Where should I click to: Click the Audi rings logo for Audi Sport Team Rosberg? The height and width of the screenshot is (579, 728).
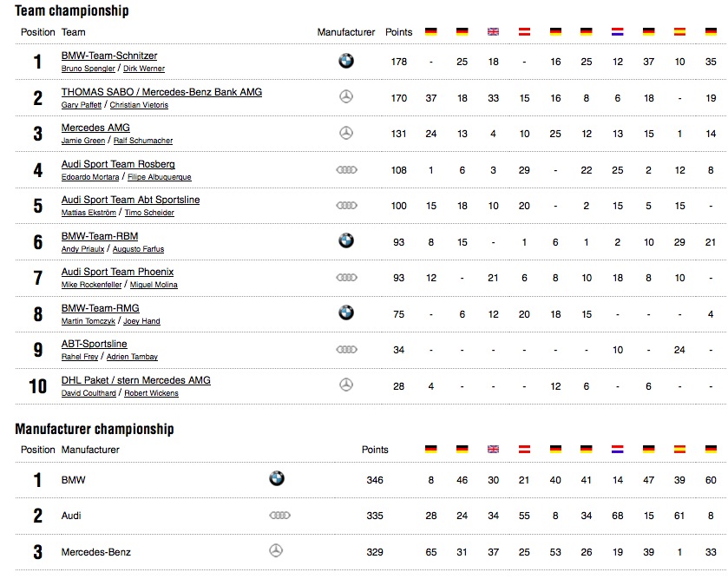click(x=346, y=170)
